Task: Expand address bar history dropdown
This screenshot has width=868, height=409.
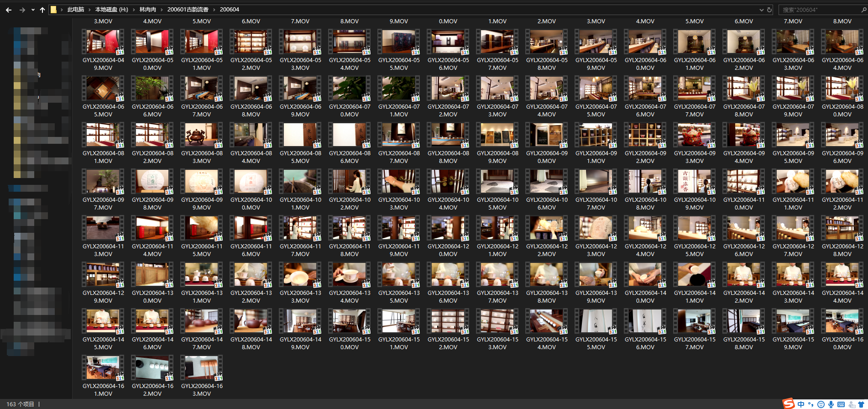Action: (x=761, y=10)
